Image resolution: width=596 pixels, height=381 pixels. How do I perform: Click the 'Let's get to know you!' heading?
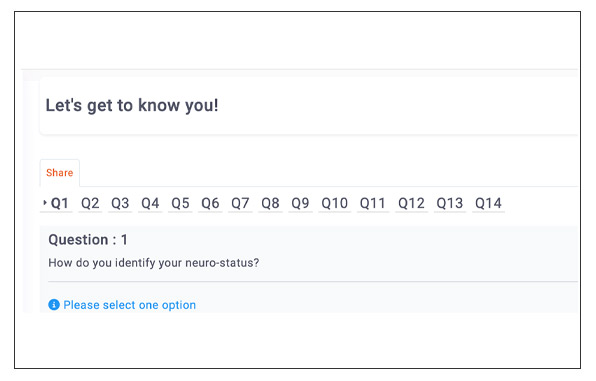click(x=132, y=105)
